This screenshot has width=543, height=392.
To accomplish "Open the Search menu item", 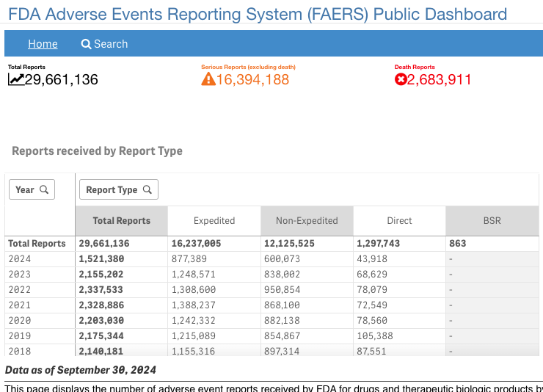I will tap(104, 44).
